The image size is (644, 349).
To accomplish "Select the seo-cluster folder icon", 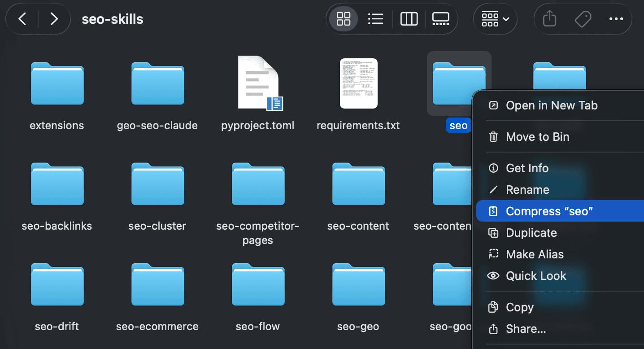I will tap(157, 184).
